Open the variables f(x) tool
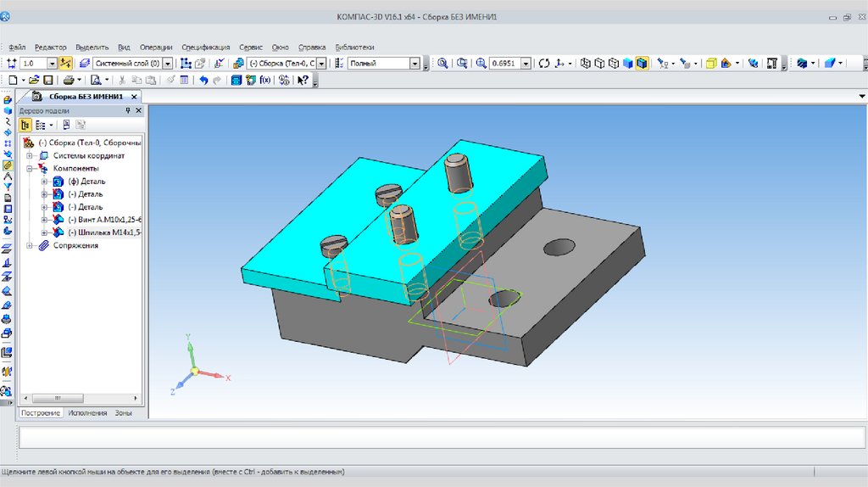The width and height of the screenshot is (868, 487). point(264,80)
